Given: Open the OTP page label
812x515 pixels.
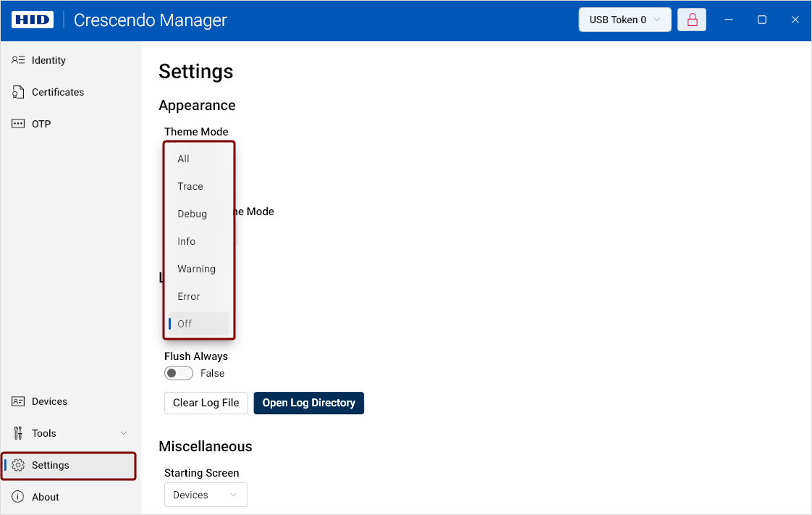Looking at the screenshot, I should pyautogui.click(x=41, y=124).
